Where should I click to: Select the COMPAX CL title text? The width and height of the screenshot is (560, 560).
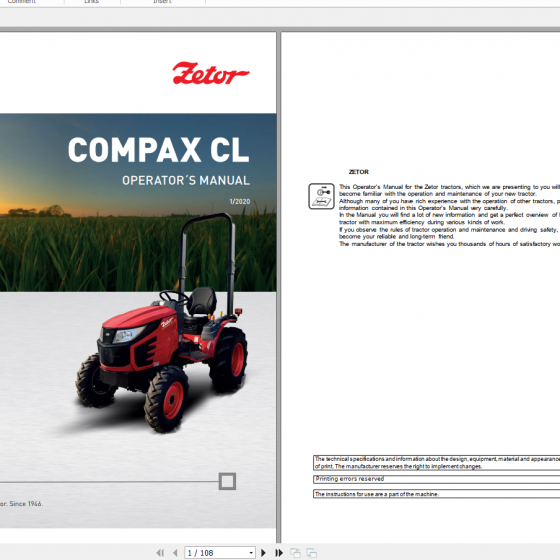pos(159,150)
